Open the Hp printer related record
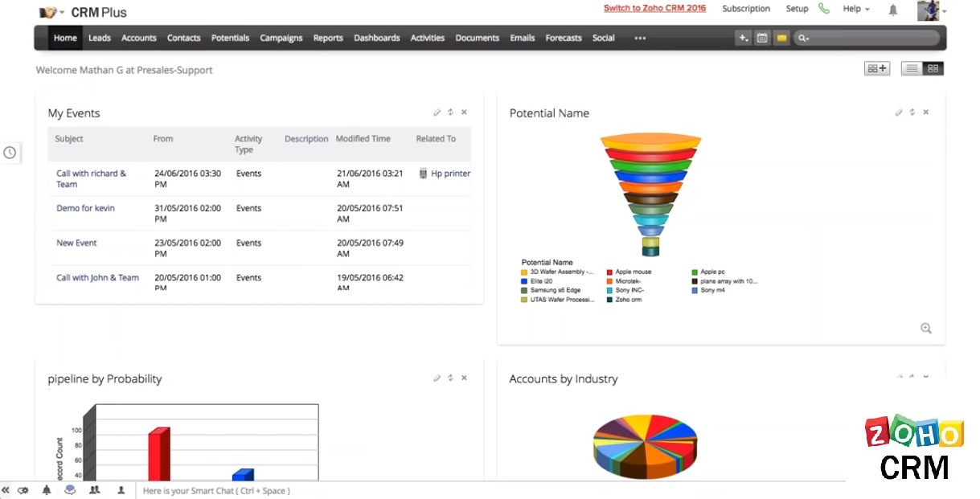The width and height of the screenshot is (980, 499). [x=451, y=174]
